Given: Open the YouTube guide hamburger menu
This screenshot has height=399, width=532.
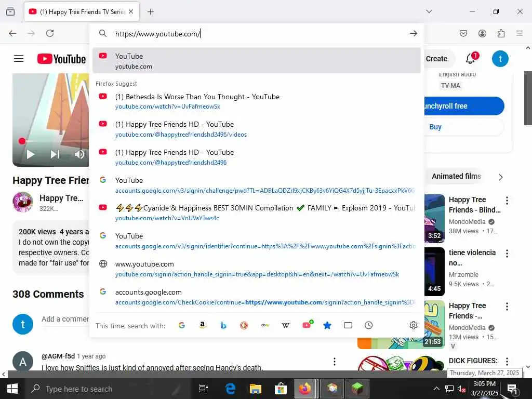Looking at the screenshot, I should pyautogui.click(x=19, y=59).
